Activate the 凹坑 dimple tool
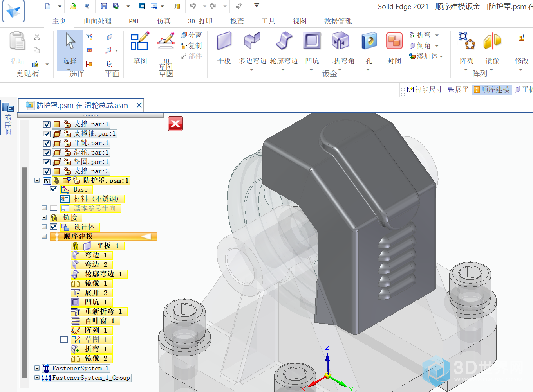 coord(312,48)
